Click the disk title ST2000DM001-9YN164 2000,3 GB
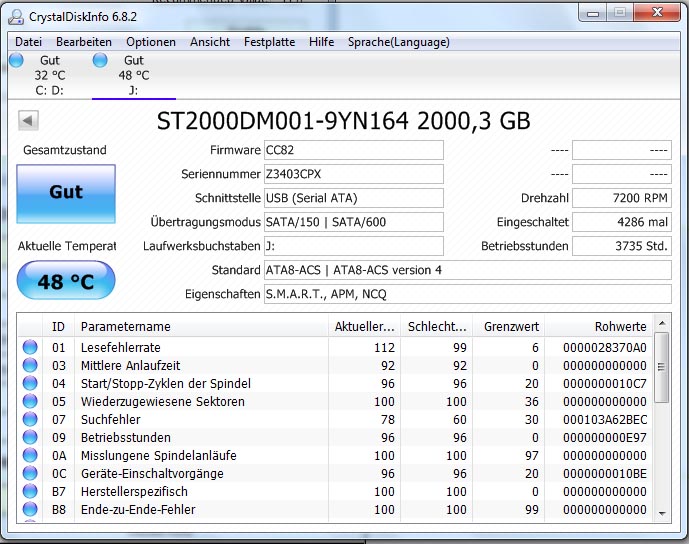Image resolution: width=689 pixels, height=544 pixels. 344,121
